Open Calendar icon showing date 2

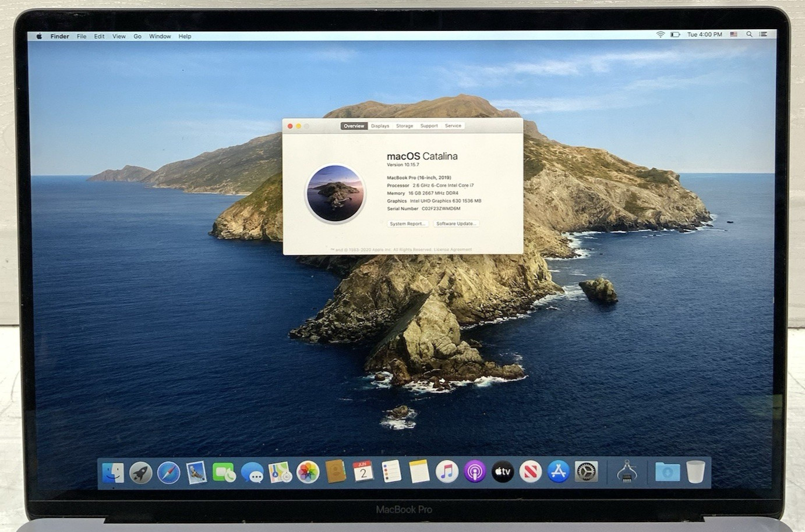click(363, 472)
